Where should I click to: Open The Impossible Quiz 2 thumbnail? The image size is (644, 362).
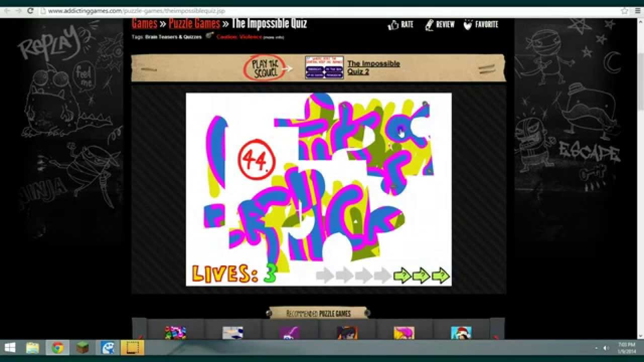coord(324,67)
